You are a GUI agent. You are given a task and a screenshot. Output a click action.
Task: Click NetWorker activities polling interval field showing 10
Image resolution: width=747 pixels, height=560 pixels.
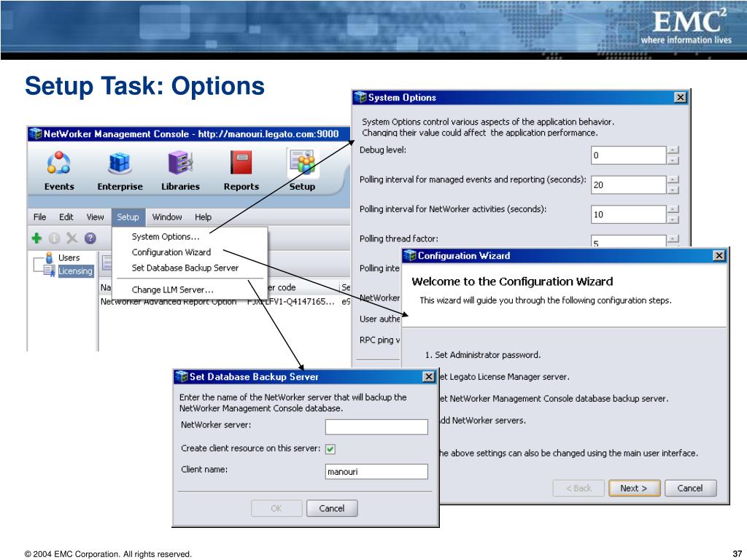628,214
